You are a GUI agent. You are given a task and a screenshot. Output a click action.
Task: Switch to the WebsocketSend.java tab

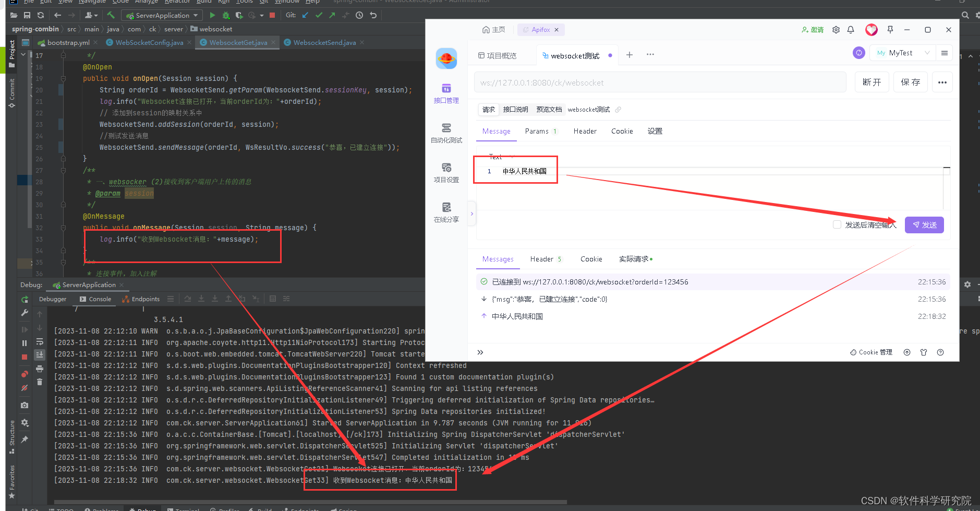click(323, 42)
